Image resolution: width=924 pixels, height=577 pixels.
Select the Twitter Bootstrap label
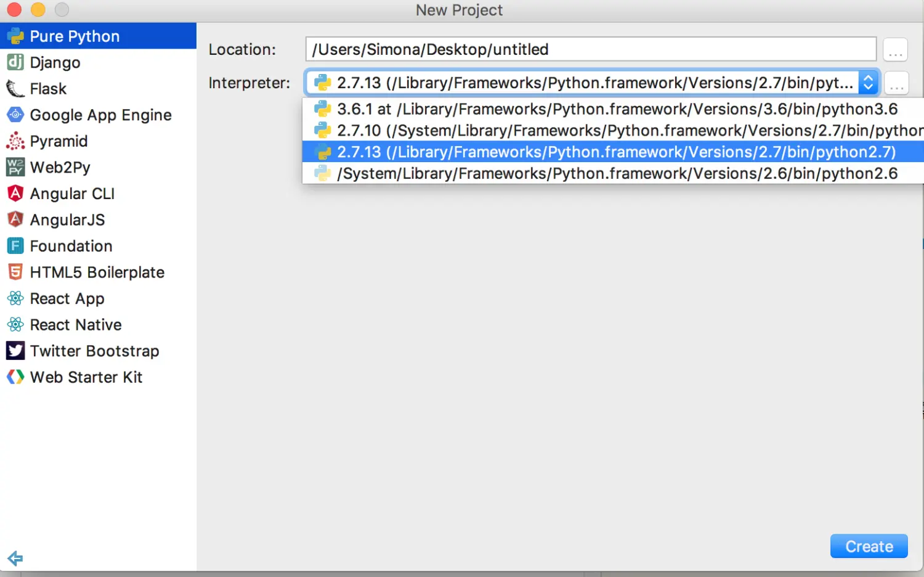[95, 351]
